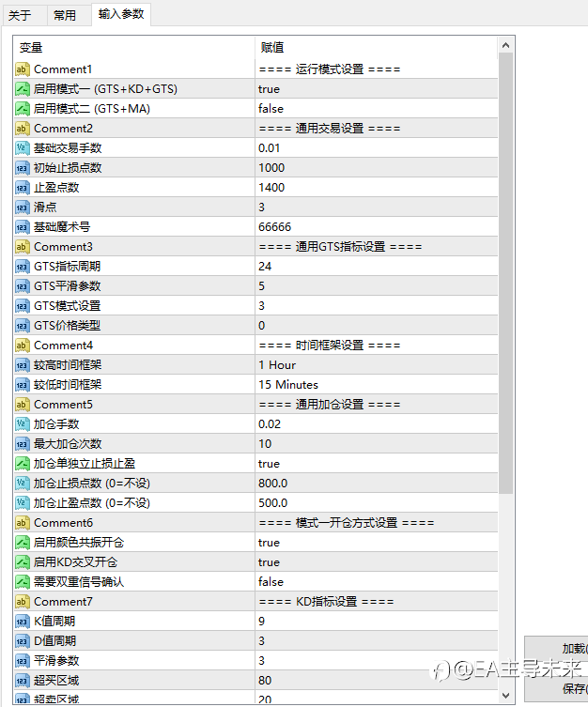Viewport: 588px width, 707px height.
Task: Click the integer icon for K值周期
Action: click(23, 622)
